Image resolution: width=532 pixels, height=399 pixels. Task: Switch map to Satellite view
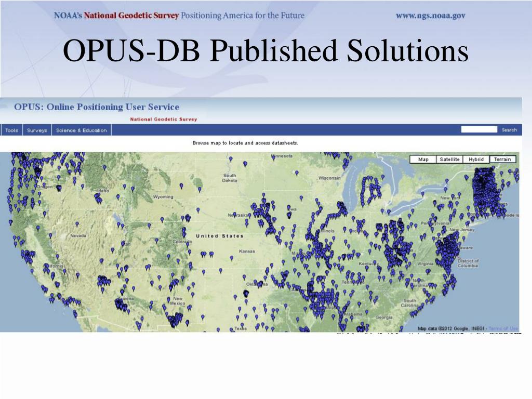point(449,159)
